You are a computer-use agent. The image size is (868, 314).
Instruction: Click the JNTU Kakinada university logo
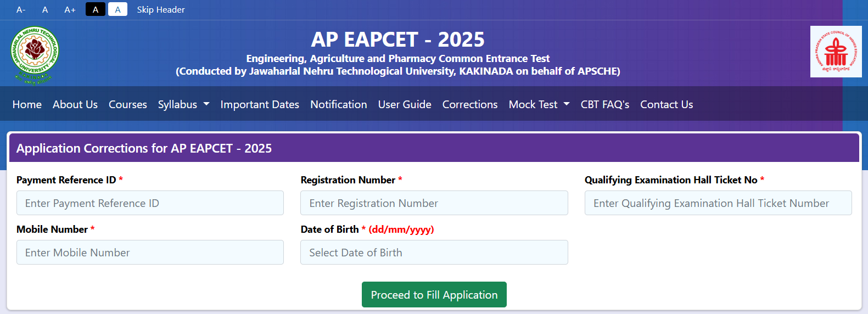tap(35, 54)
